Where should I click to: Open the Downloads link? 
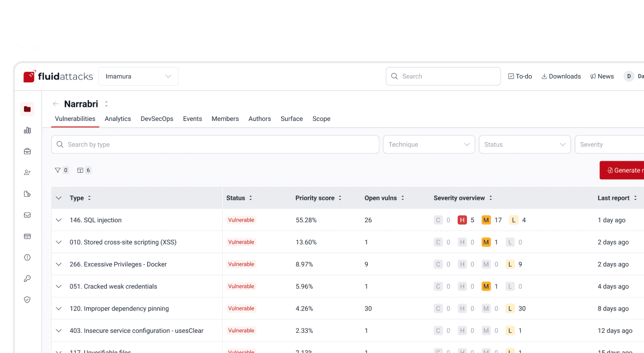[x=561, y=76]
